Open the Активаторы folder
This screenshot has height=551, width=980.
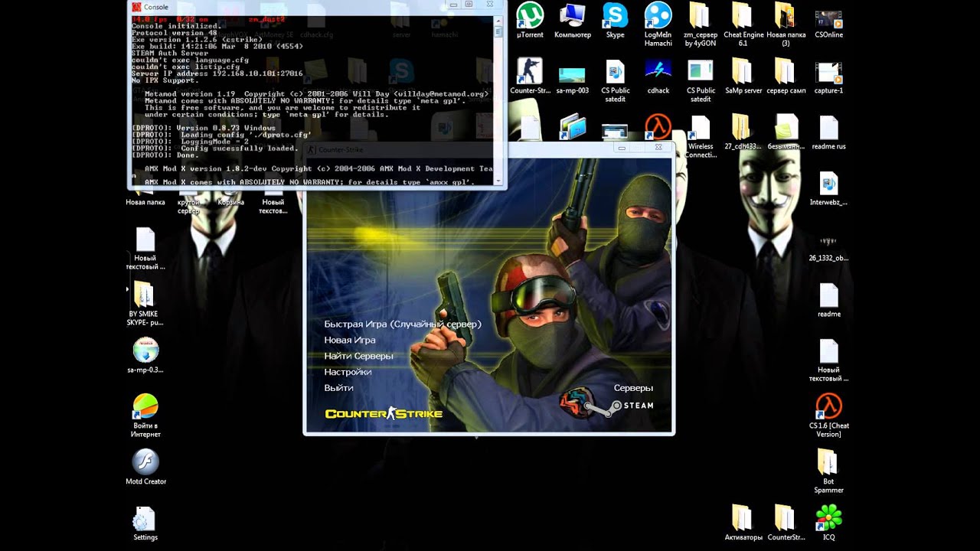click(x=743, y=522)
